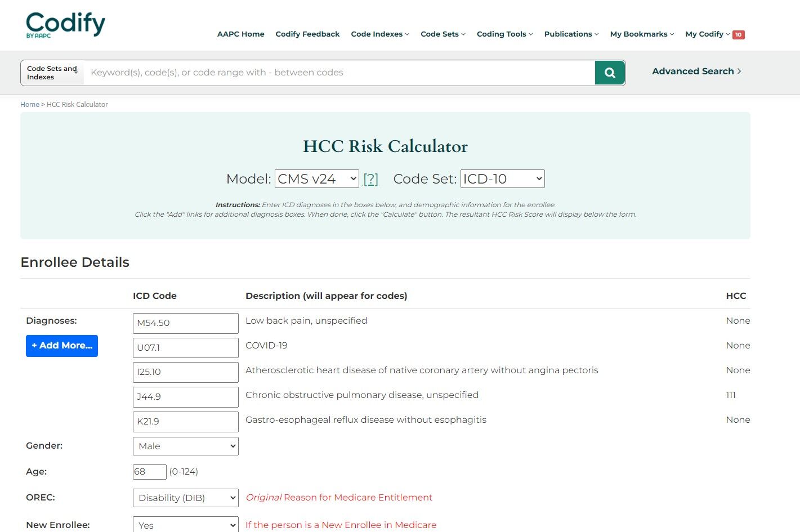Open the Code Set dropdown showing ICD-10
The width and height of the screenshot is (800, 532).
[x=503, y=179]
